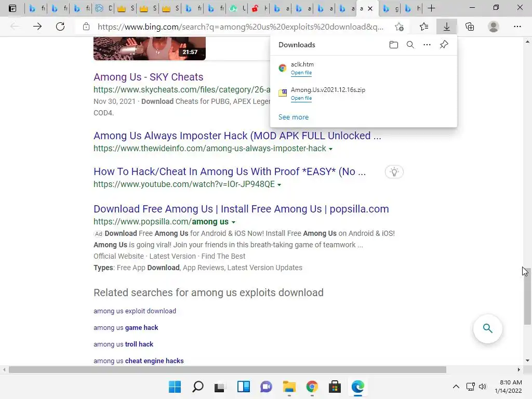Switch to the red padlock tab

(x=259, y=8)
